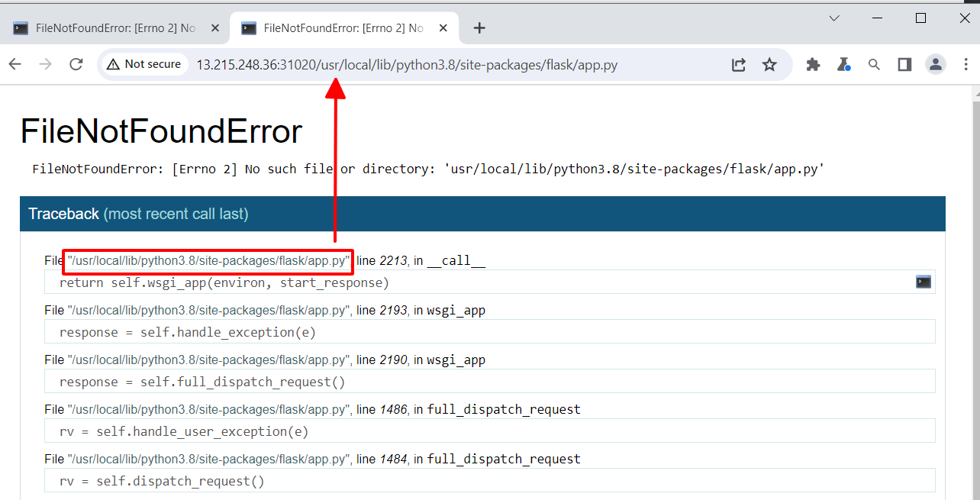Open Chrome Labs experiments flask icon

(x=843, y=64)
